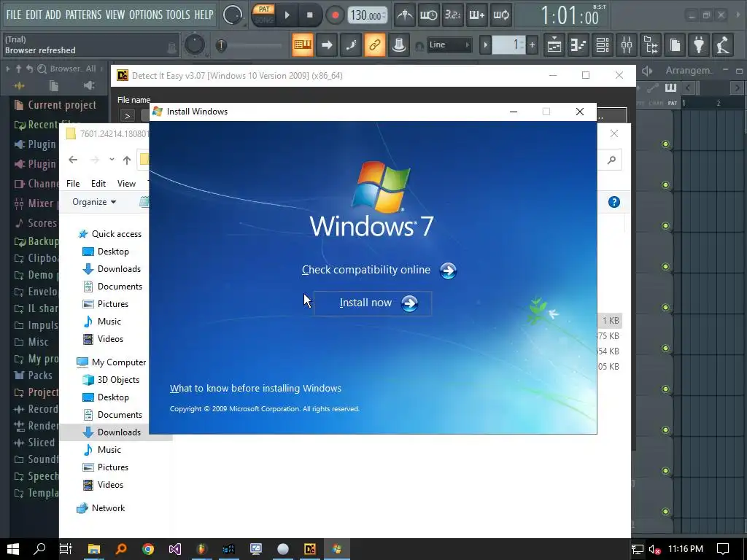747x560 pixels.
Task: Open Windows Start button
Action: pos(13,549)
